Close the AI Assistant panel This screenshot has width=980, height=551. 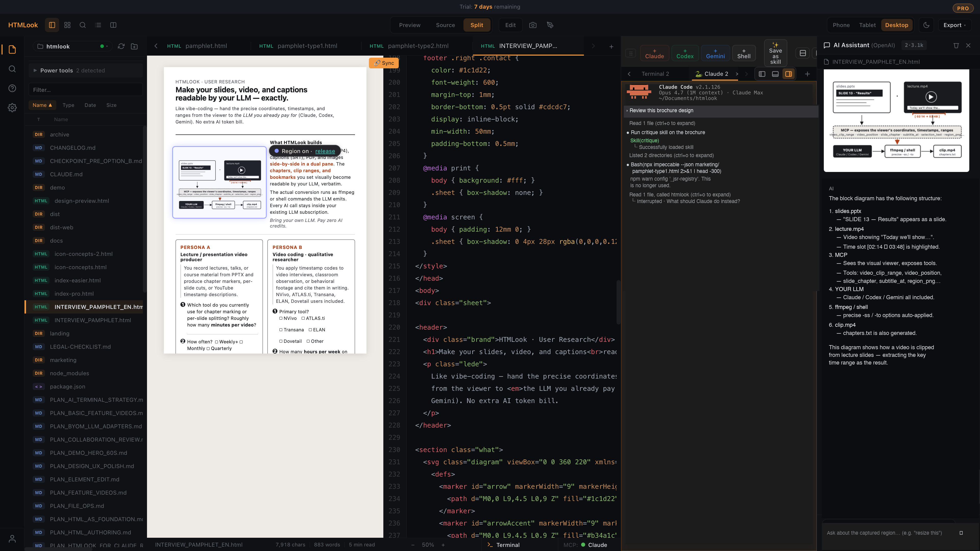coord(968,45)
